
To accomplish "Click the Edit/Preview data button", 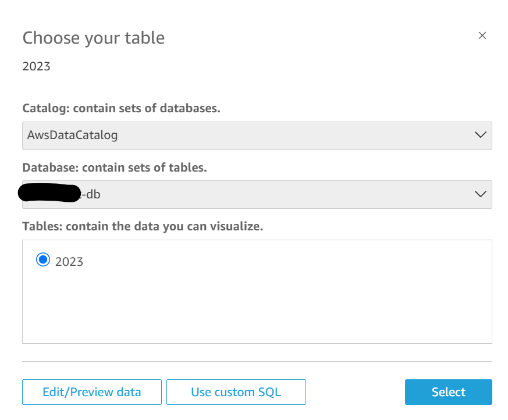I will tap(92, 392).
